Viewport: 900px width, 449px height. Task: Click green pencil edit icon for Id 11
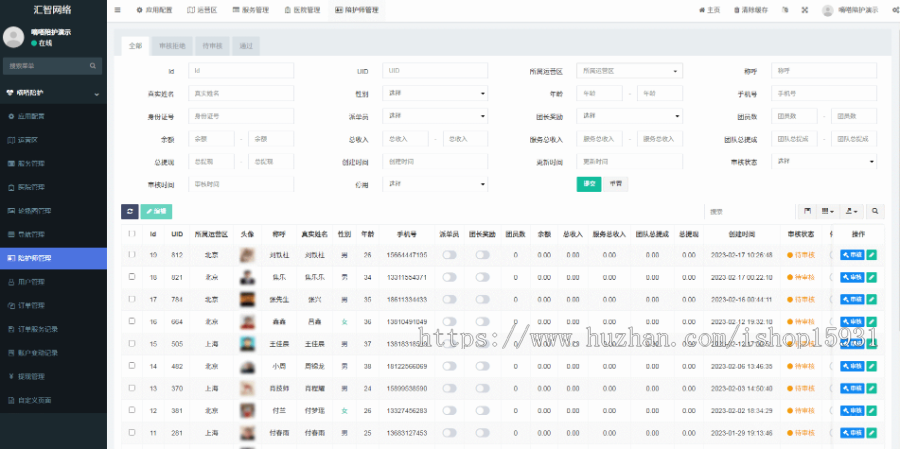[x=872, y=432]
